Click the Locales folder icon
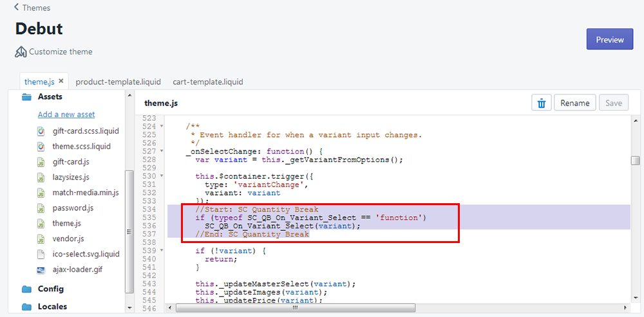Image resolution: width=644 pixels, height=317 pixels. click(26, 307)
